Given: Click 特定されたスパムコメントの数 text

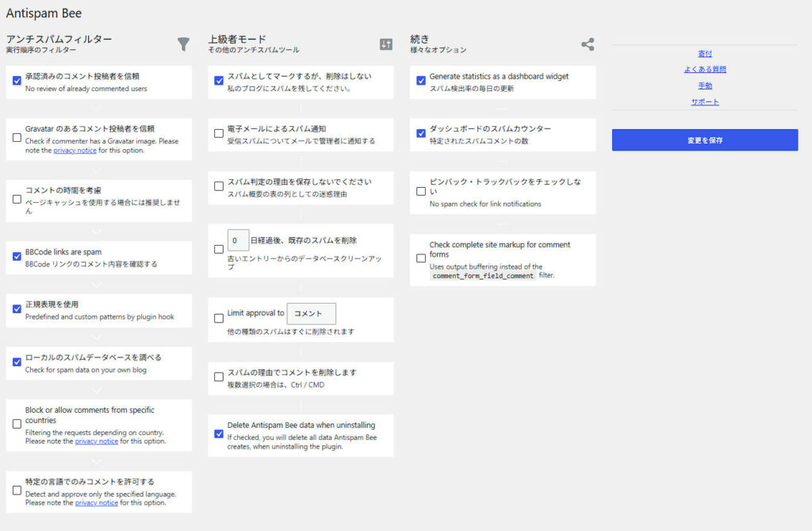Looking at the screenshot, I should [x=479, y=141].
